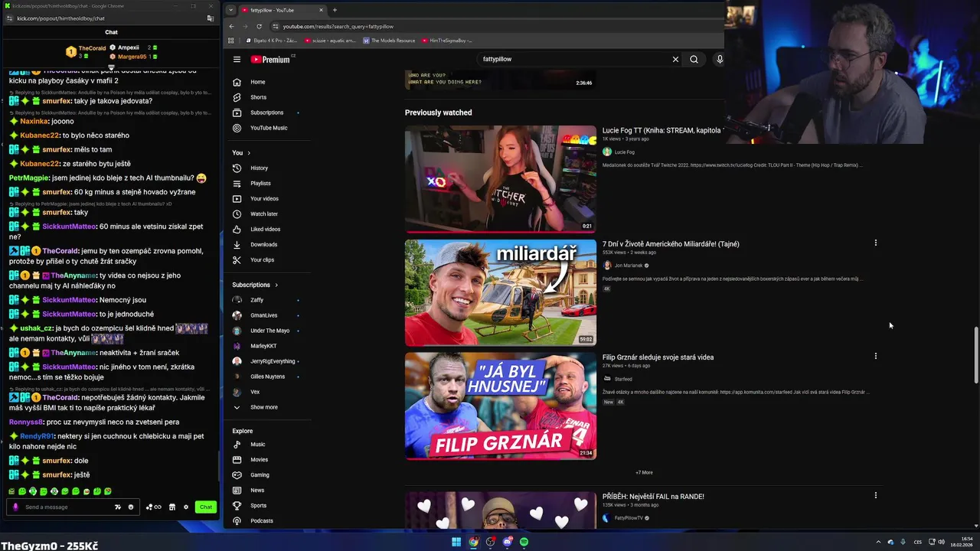The width and height of the screenshot is (980, 551).
Task: Open Your videos in sidebar
Action: (266, 198)
